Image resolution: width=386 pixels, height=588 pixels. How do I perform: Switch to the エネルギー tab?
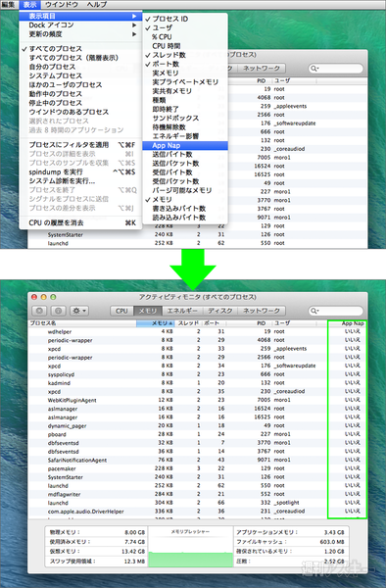(x=182, y=311)
